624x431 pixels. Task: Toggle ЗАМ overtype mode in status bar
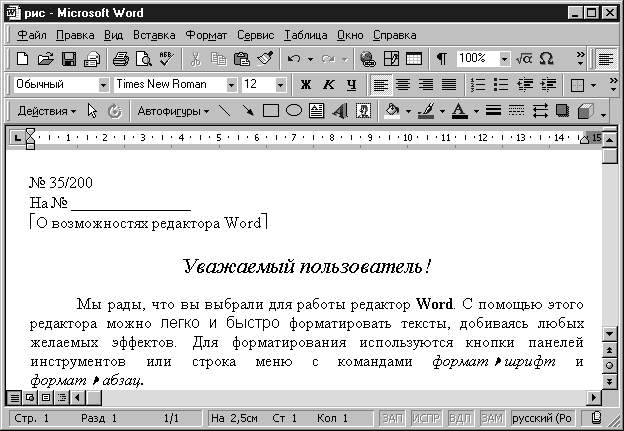click(492, 417)
